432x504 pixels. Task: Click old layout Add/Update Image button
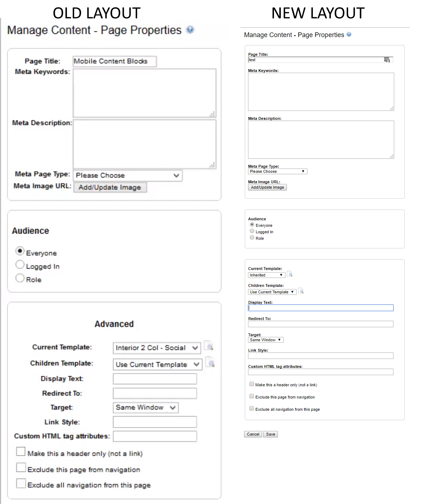click(110, 188)
